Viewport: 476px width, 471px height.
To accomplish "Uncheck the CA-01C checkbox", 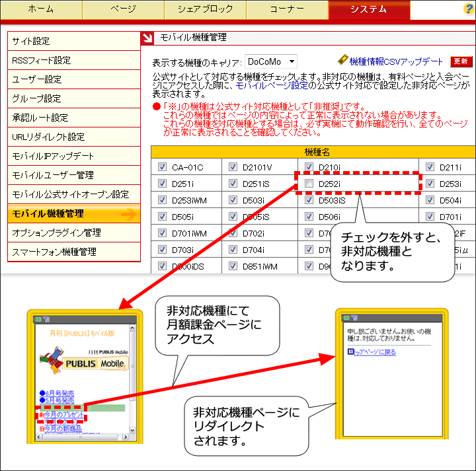I will pyautogui.click(x=162, y=167).
